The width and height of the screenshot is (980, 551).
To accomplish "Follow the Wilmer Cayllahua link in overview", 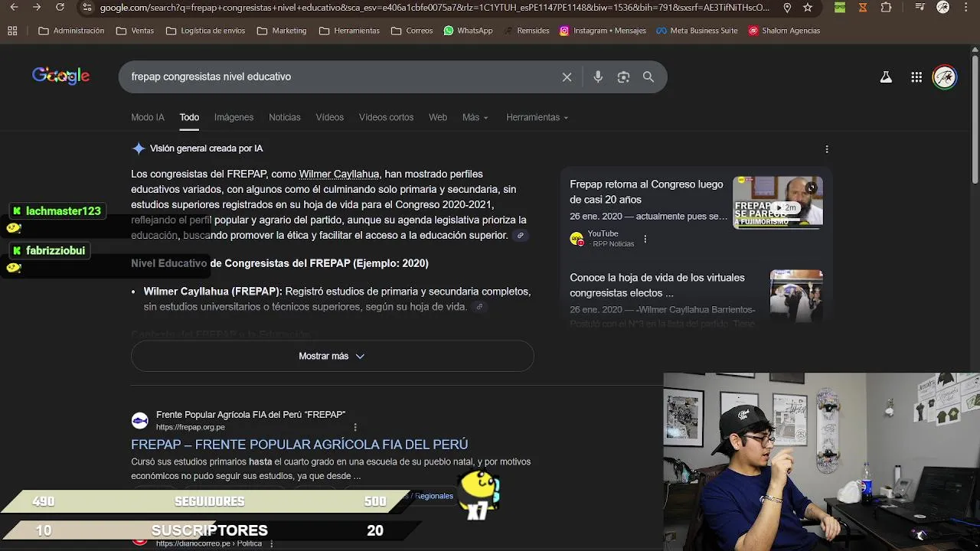I will click(339, 174).
